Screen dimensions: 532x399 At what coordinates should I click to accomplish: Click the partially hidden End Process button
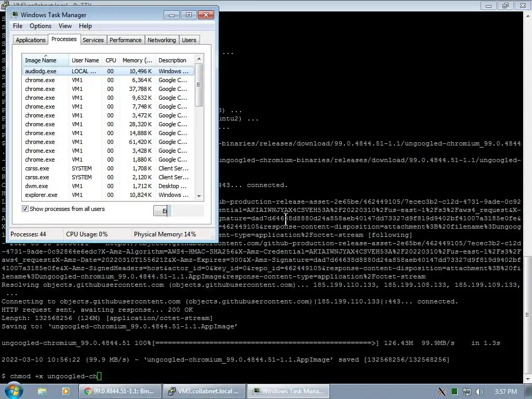[x=162, y=211]
